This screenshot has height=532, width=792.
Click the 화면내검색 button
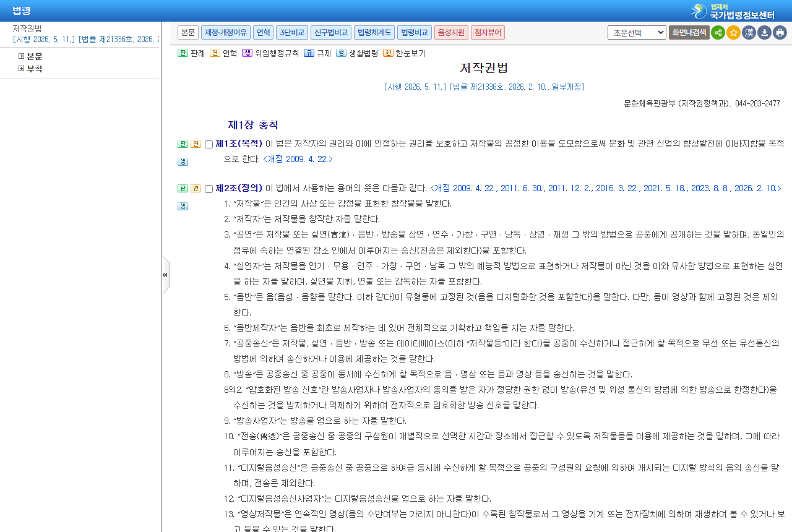[x=689, y=33]
